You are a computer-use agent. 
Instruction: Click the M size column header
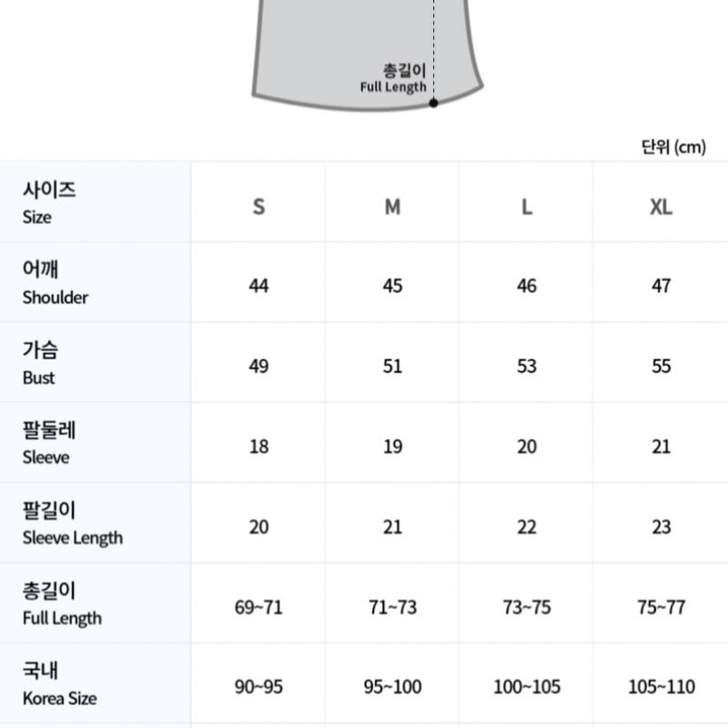(392, 207)
